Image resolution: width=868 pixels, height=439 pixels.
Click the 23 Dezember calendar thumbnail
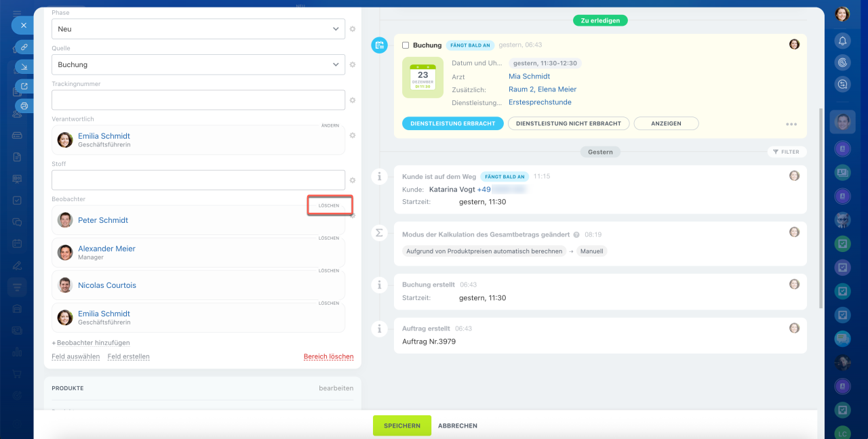click(422, 77)
